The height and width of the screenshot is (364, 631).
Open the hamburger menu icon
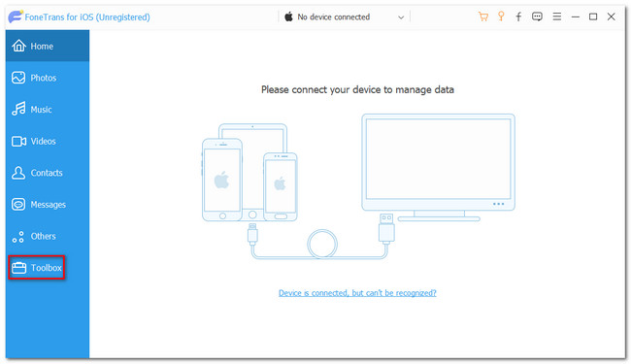tap(557, 17)
